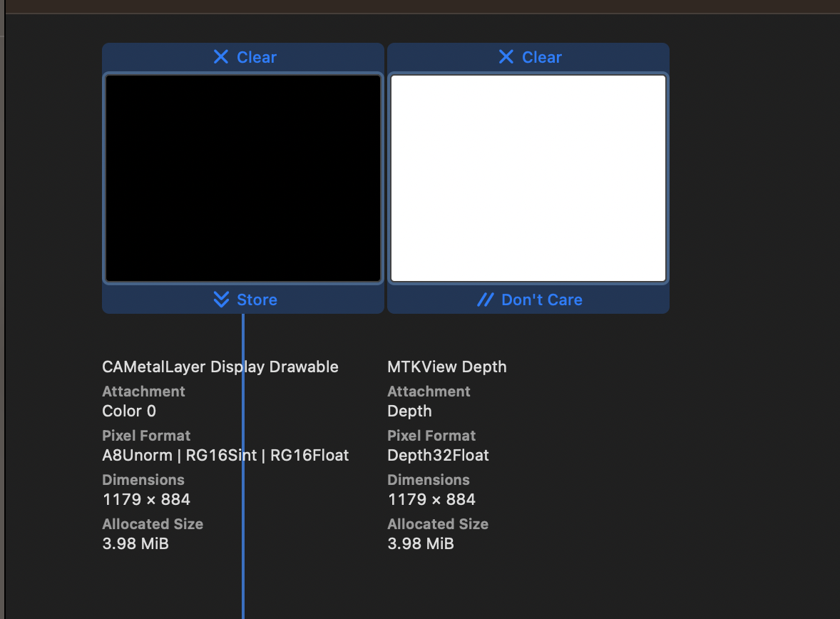Image resolution: width=840 pixels, height=619 pixels.
Task: Click the dimensions value under MTKView Depth
Action: click(x=431, y=500)
